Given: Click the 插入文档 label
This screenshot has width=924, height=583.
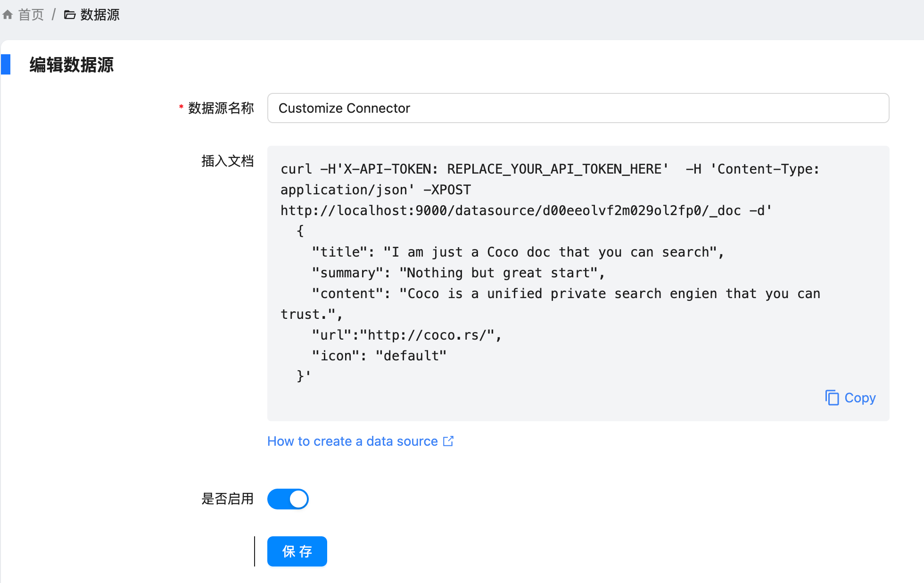Looking at the screenshot, I should tap(227, 161).
